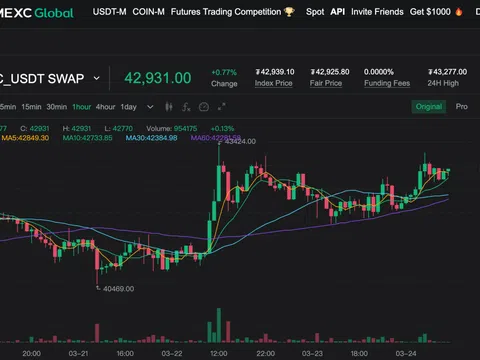The height and width of the screenshot is (360, 480).
Task: Click the 43424.00 high price marker
Action: 240,142
